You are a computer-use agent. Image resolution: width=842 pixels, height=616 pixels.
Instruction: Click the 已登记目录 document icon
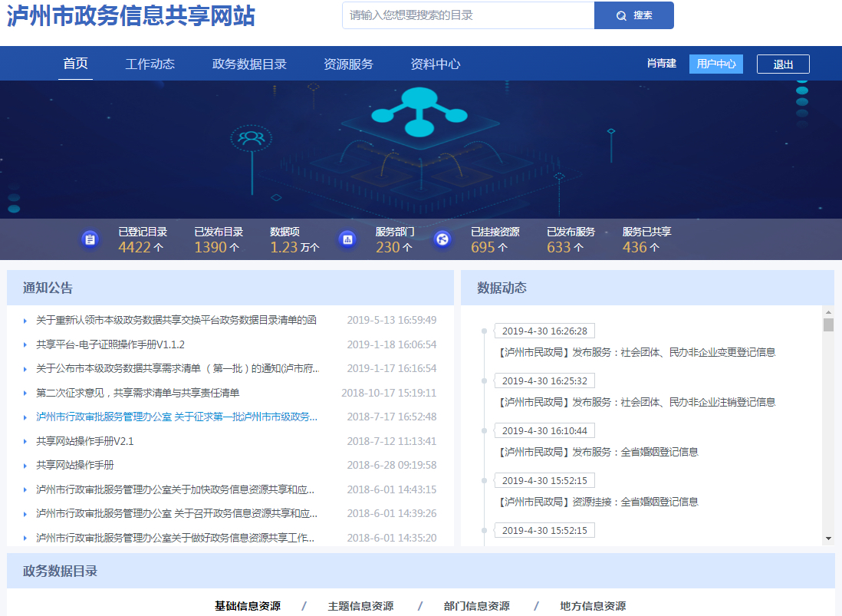click(x=90, y=239)
